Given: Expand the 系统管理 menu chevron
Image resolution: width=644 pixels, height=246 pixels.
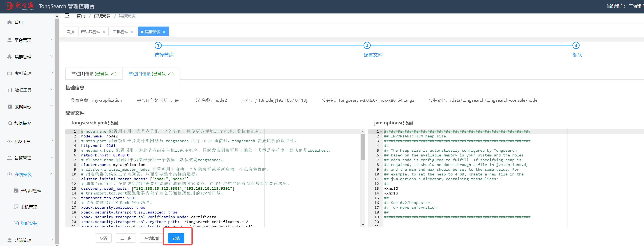Looking at the screenshot, I should click(52, 240).
